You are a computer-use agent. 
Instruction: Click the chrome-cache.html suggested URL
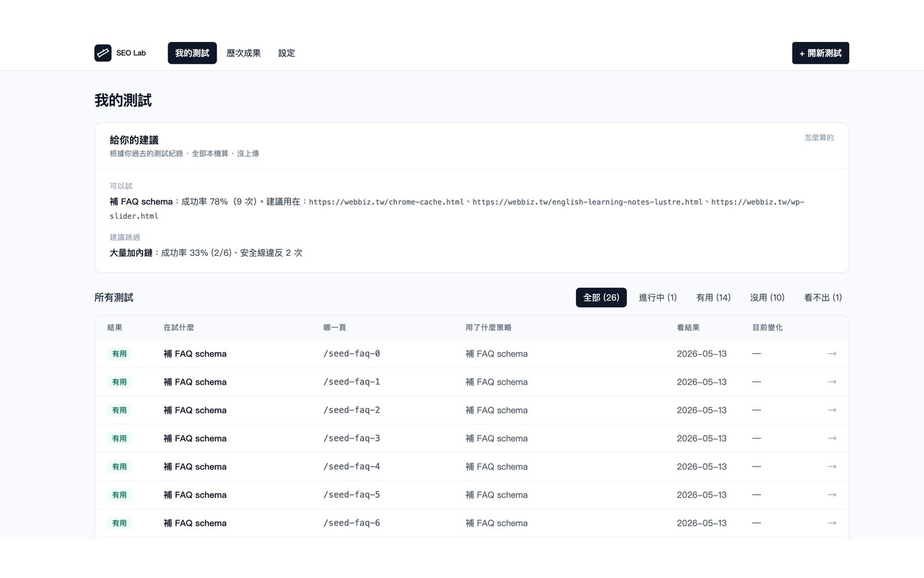(386, 202)
